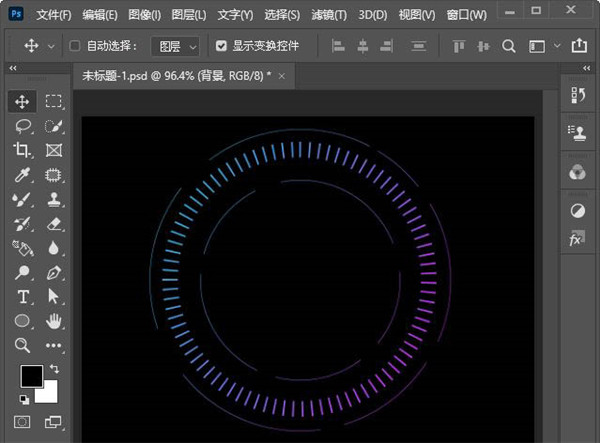Align vertical centers in options bar
600x443 pixels.
pyautogui.click(x=484, y=46)
